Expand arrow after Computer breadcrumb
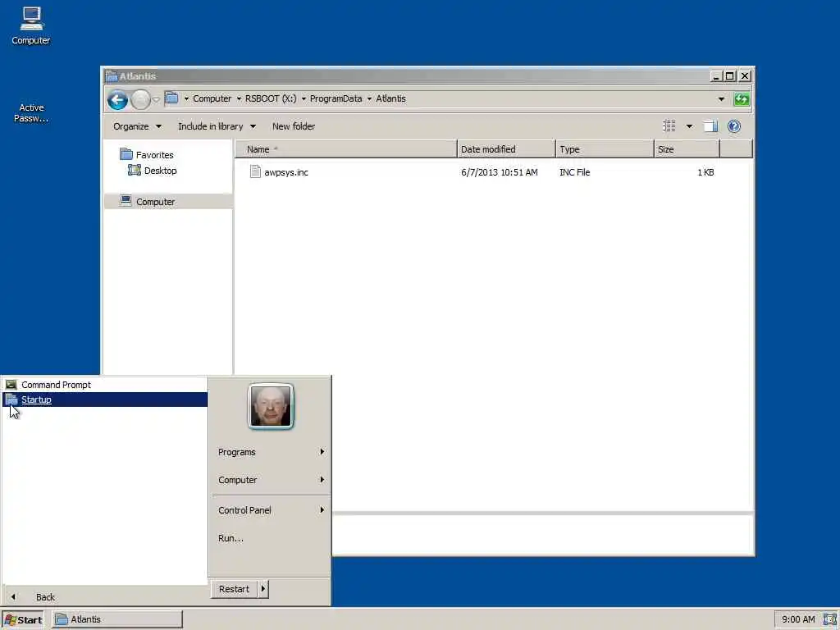840x630 pixels. 239,99
